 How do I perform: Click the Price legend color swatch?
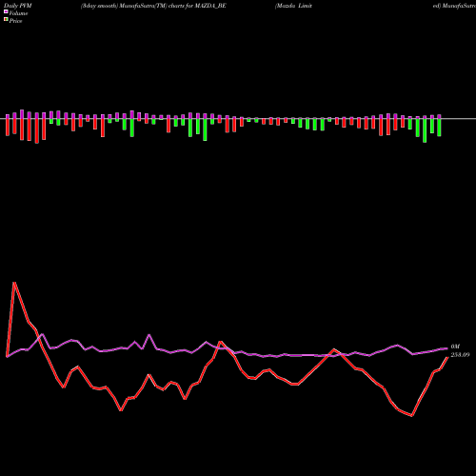pos(6,20)
